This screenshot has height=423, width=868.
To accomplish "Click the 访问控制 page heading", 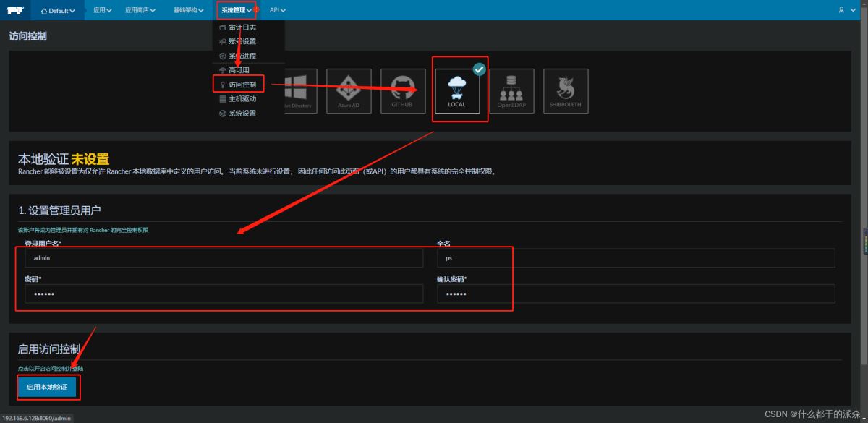I will (x=27, y=35).
